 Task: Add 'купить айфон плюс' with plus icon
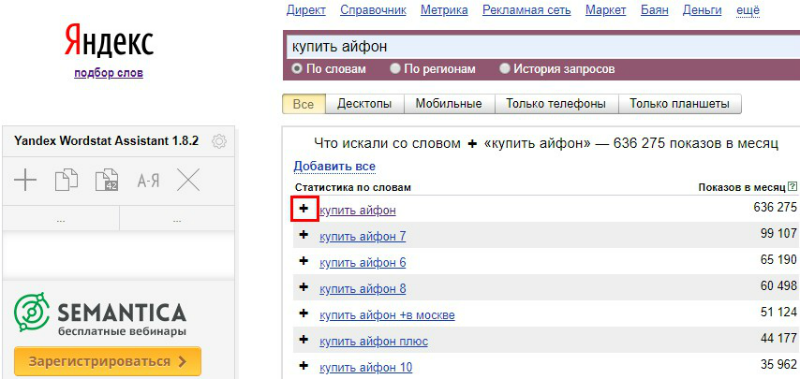click(x=304, y=339)
